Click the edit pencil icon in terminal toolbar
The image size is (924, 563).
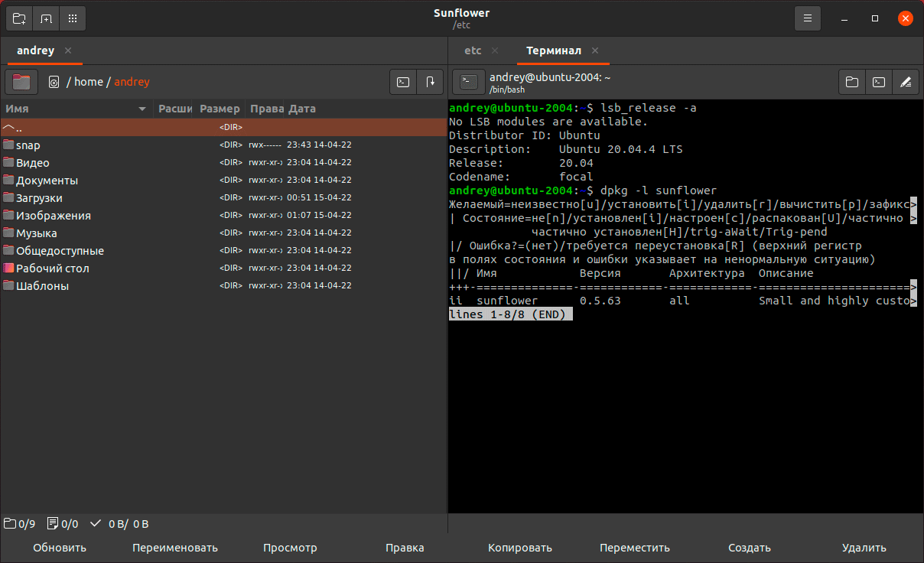click(x=906, y=82)
